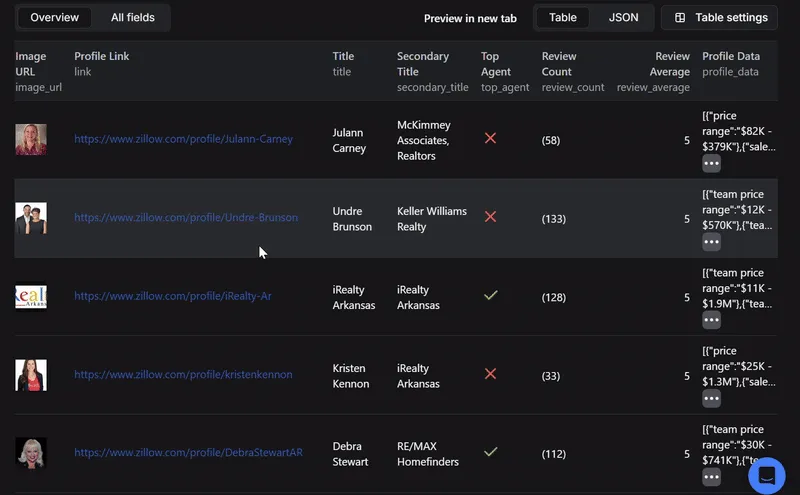Click title cell 'Undre Brunson'

click(352, 219)
